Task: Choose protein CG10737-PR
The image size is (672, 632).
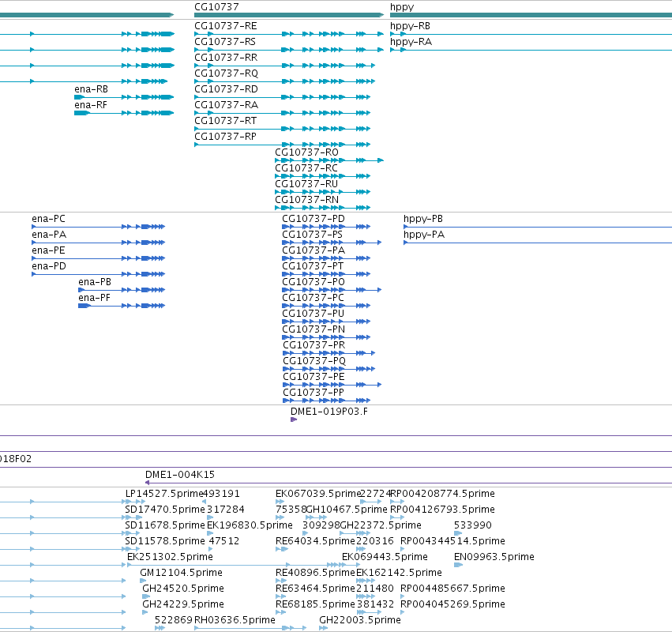Action: (x=314, y=345)
